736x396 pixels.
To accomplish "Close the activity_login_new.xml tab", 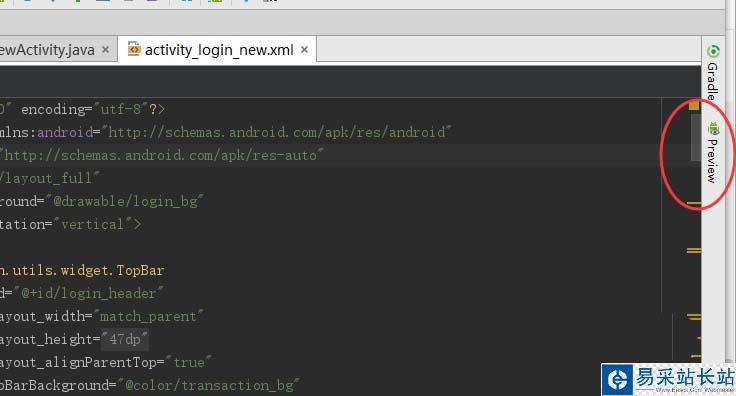I will coord(305,49).
